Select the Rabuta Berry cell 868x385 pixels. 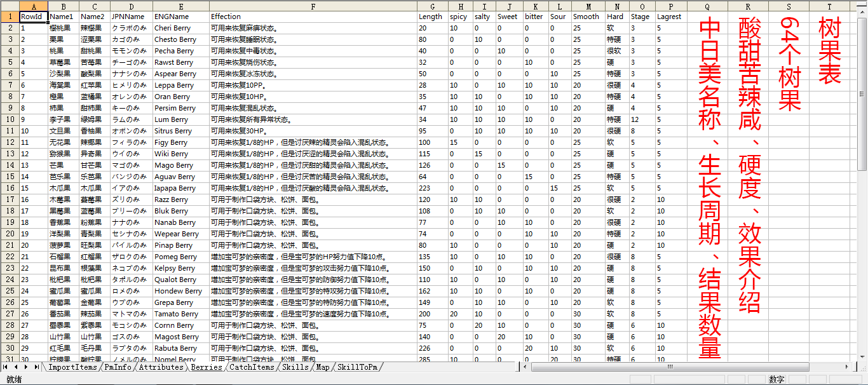click(x=181, y=348)
